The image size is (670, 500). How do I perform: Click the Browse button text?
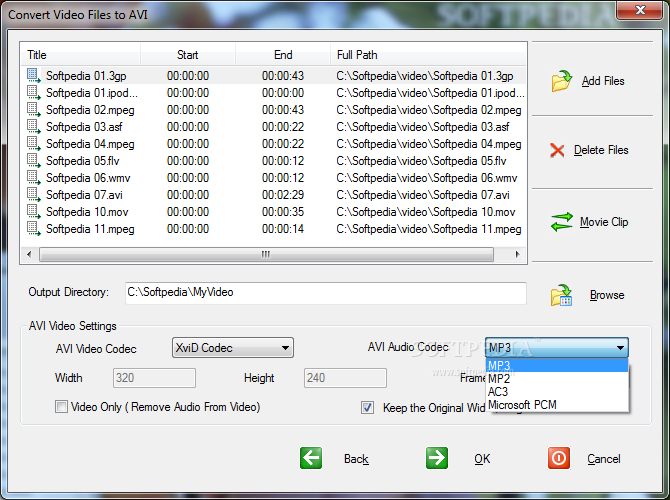click(x=607, y=295)
